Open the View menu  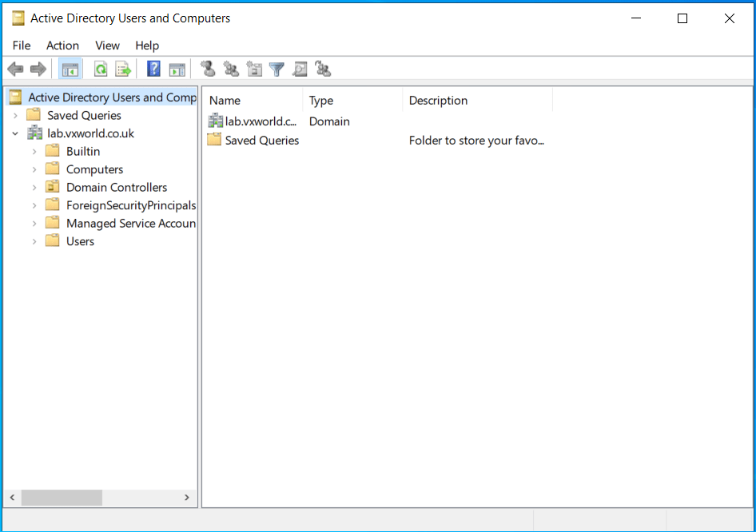(106, 46)
